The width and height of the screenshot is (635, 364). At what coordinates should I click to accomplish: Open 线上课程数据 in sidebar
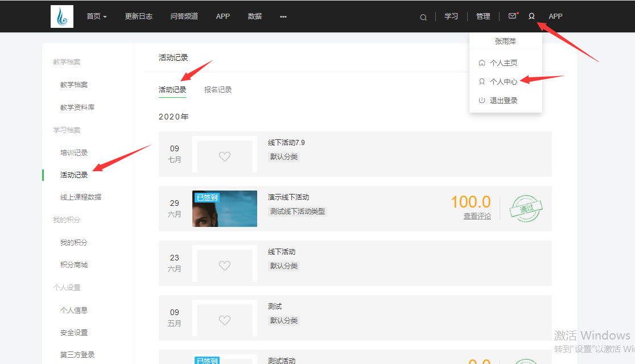[81, 197]
